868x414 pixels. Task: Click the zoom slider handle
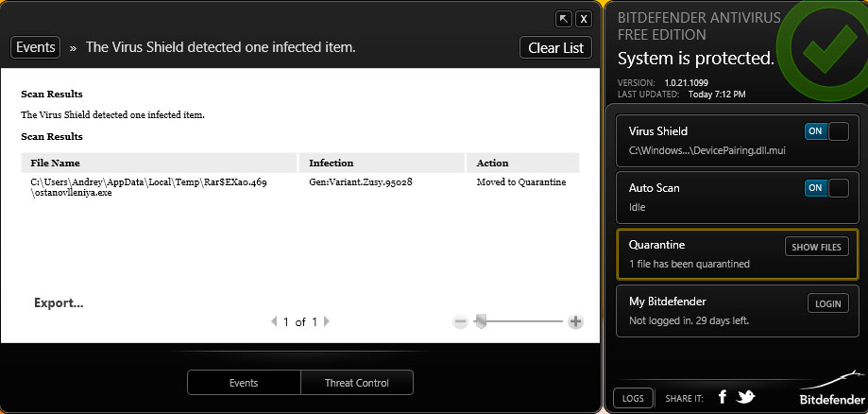click(481, 321)
